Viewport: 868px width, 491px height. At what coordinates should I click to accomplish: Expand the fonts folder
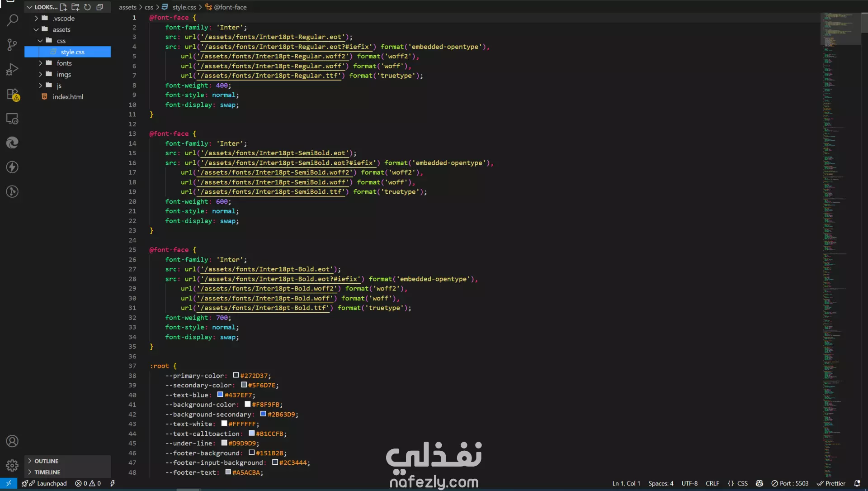pyautogui.click(x=64, y=63)
